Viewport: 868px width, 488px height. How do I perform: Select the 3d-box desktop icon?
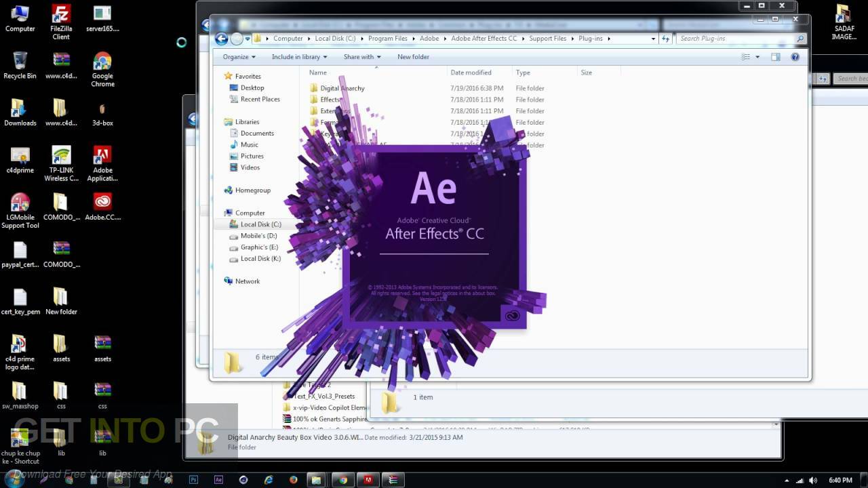(102, 113)
